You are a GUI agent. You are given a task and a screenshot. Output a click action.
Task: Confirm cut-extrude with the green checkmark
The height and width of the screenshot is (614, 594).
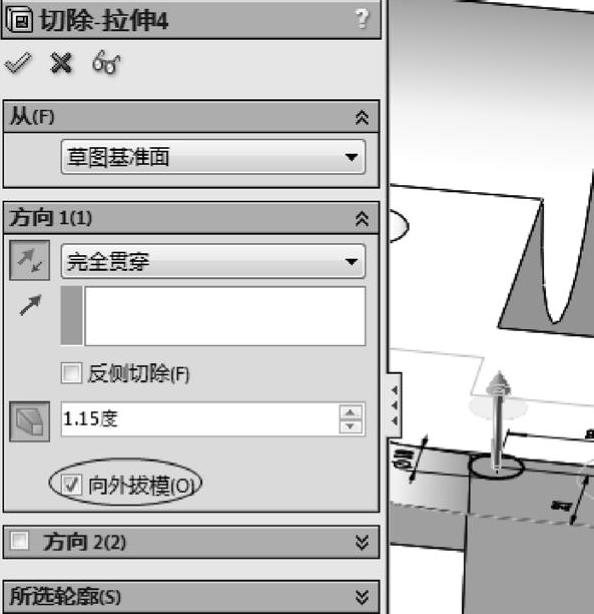pos(18,62)
